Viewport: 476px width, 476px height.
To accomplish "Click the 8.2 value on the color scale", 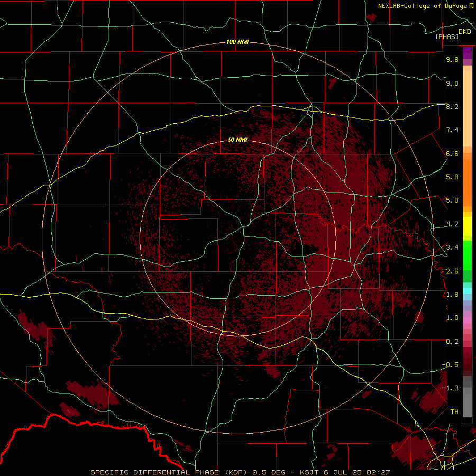I will (x=452, y=106).
